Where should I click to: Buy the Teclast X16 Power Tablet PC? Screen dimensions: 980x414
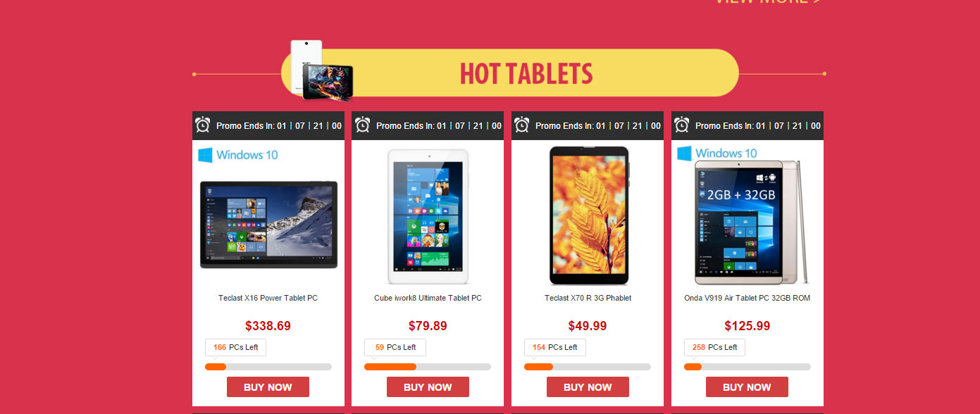pos(268,387)
